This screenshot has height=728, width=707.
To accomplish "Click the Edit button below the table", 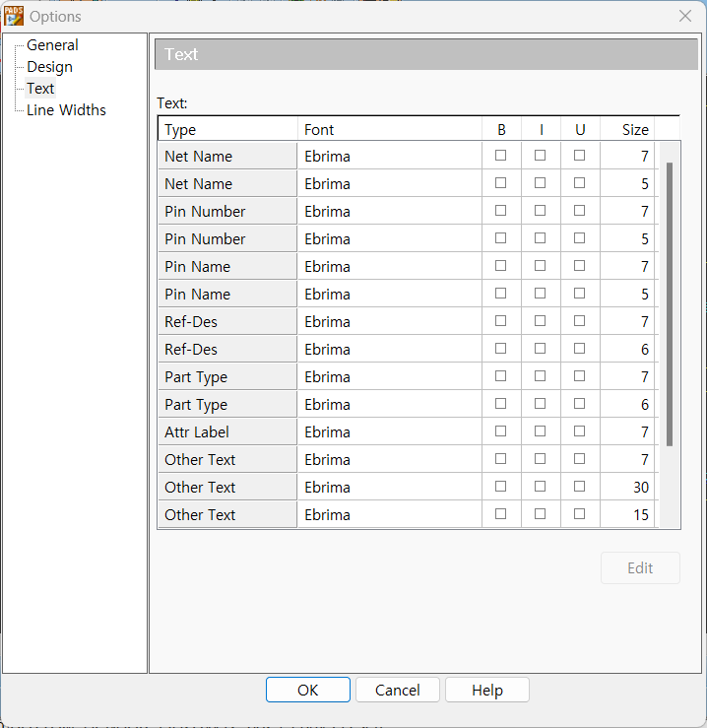I will 640,567.
